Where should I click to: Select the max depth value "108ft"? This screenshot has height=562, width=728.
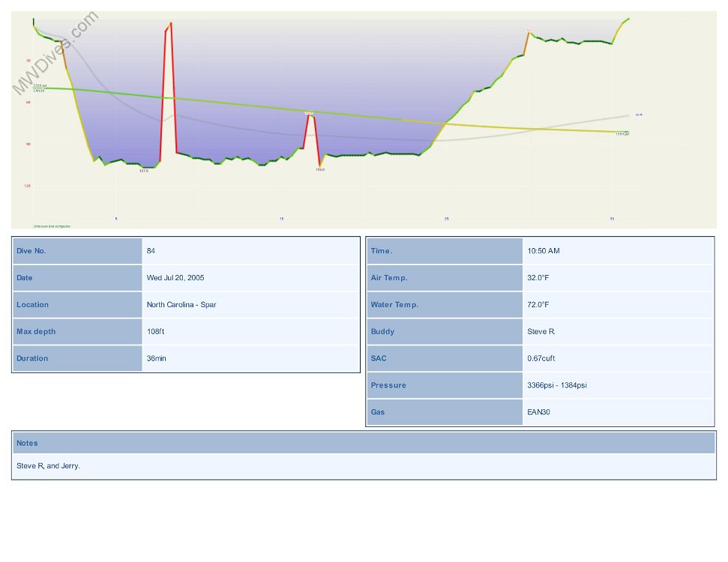click(x=155, y=332)
